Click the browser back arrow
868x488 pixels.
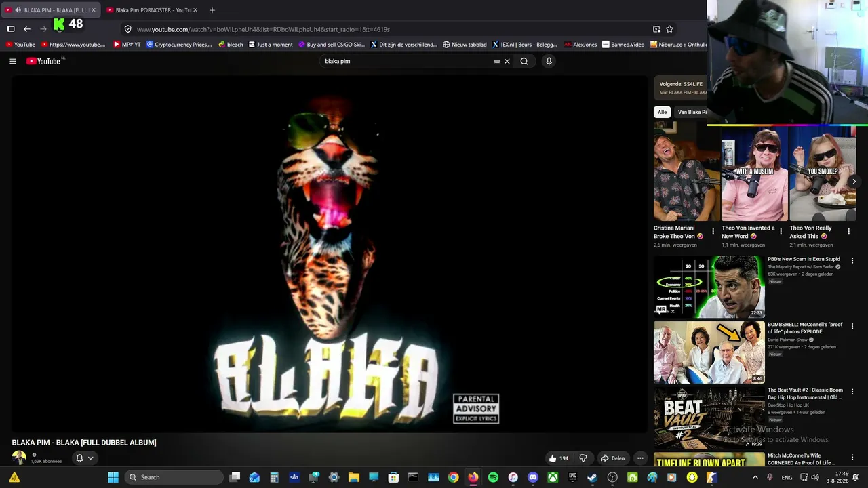27,29
